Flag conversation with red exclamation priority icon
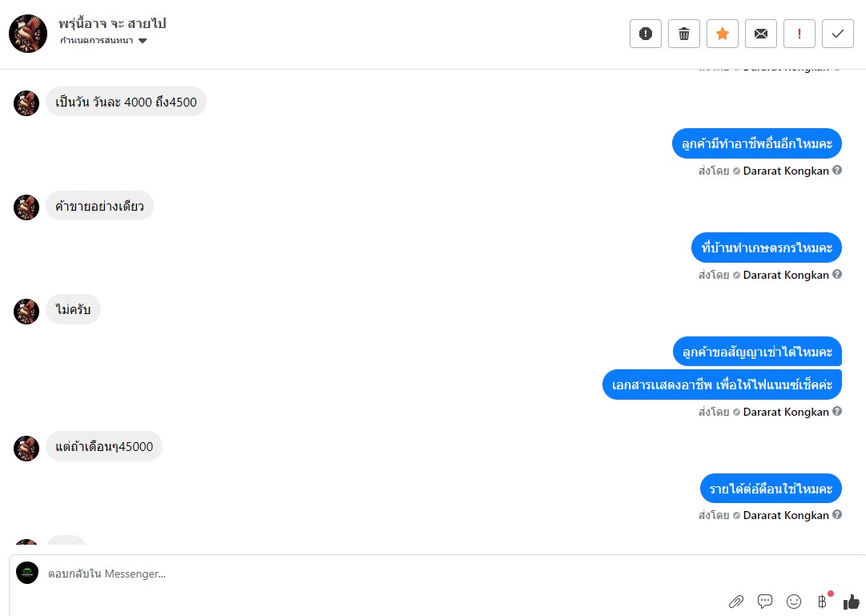The height and width of the screenshot is (616, 866). tap(800, 34)
